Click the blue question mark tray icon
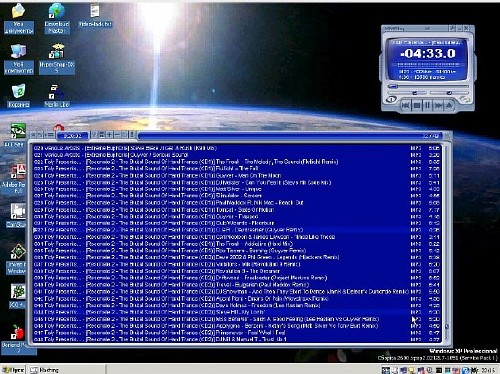Image resolution: width=500 pixels, height=374 pixels. (466, 370)
